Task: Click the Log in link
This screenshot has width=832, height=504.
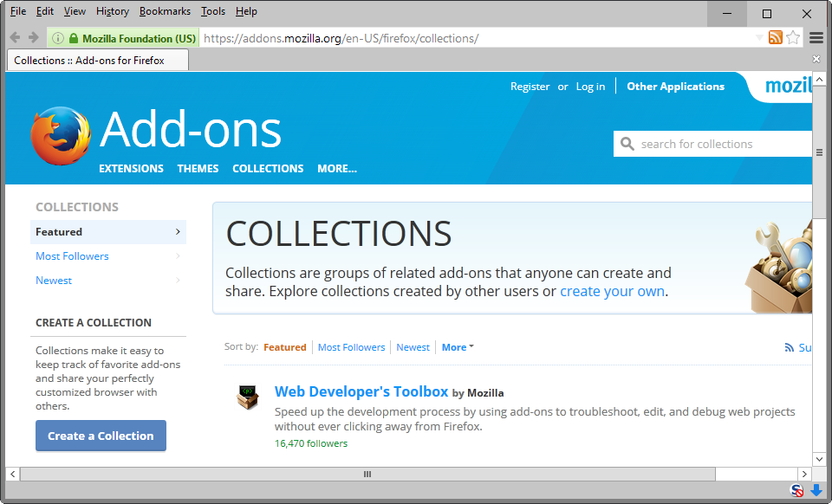Action: 590,87
